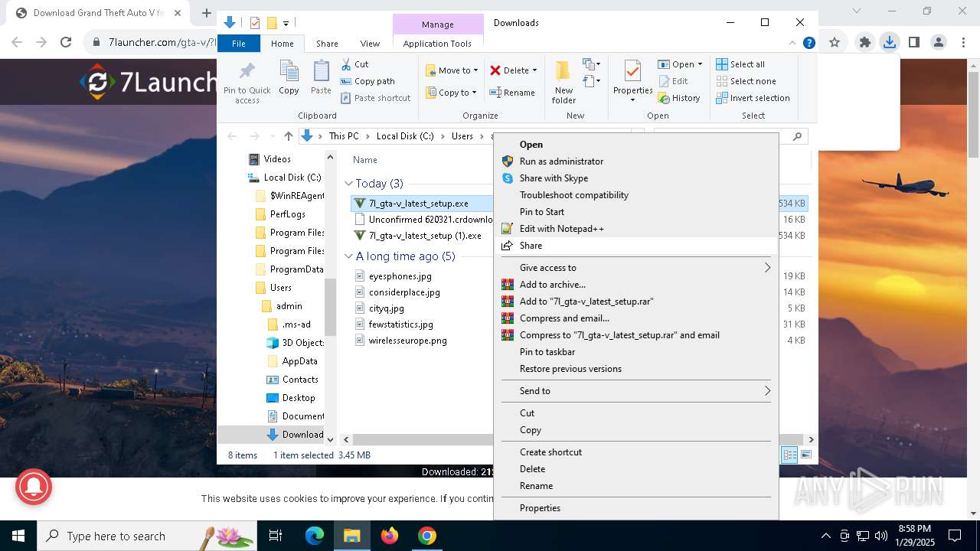This screenshot has height=551, width=980.
Task: Click the Windows Start button
Action: [18, 536]
